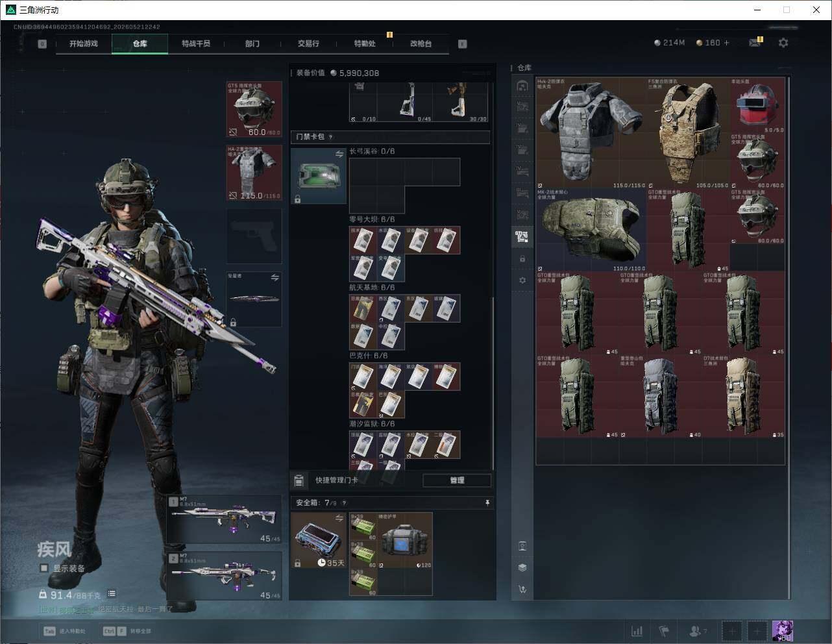Select the M7 rifle in weapon slot 1

tap(225, 519)
